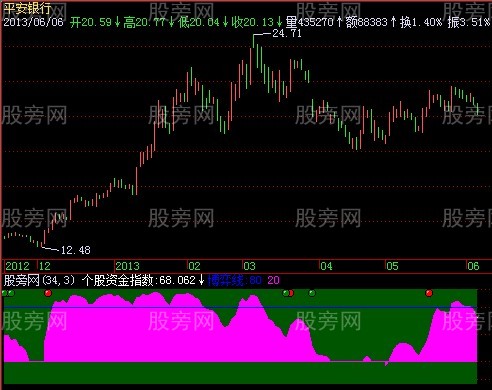This screenshot has width=492, height=390.
Task: Jump to month 02 on the time axis
Action: 194,266
